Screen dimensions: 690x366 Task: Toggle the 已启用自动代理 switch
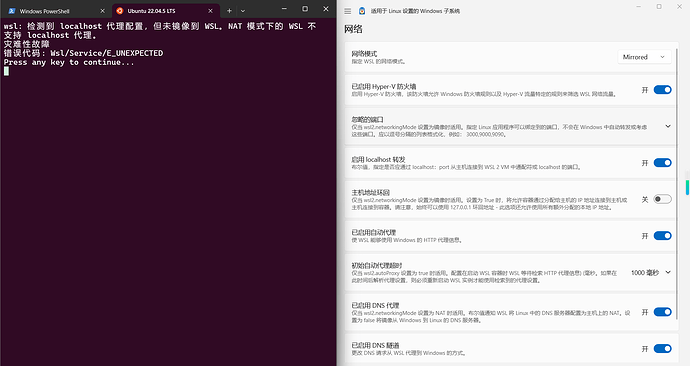pyautogui.click(x=662, y=236)
